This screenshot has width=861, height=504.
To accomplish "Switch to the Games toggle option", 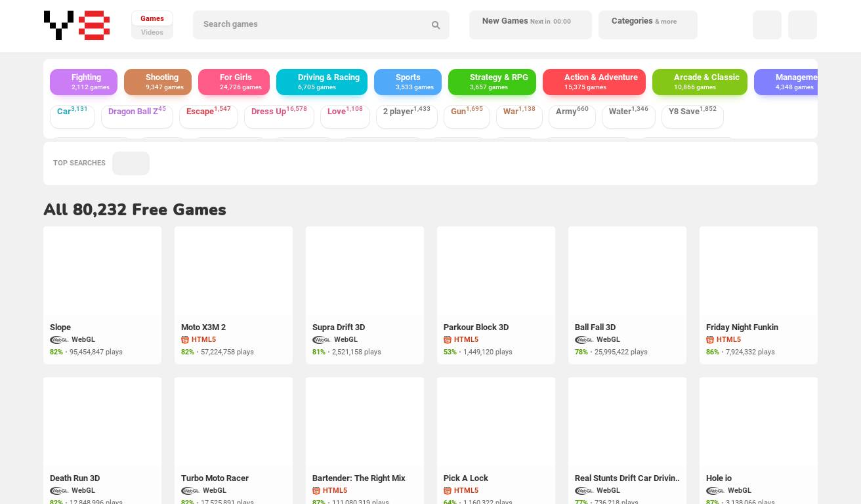I will [x=152, y=18].
